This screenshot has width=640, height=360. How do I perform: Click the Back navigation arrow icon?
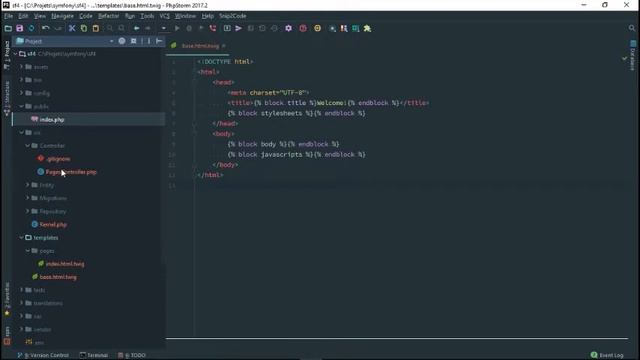[137, 29]
